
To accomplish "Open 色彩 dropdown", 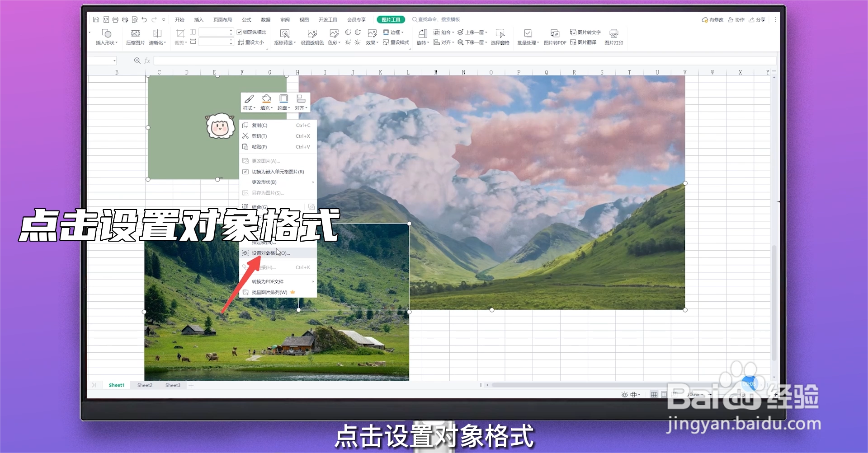I will (x=334, y=37).
